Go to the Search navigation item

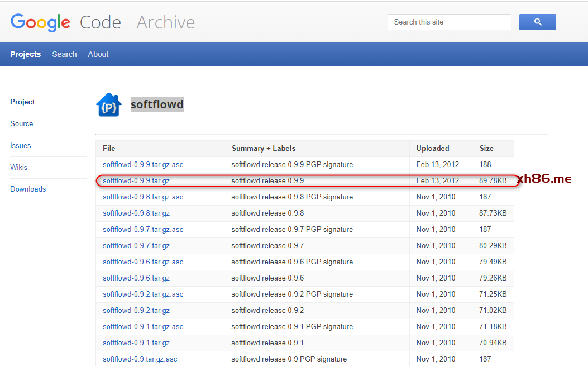click(x=64, y=54)
